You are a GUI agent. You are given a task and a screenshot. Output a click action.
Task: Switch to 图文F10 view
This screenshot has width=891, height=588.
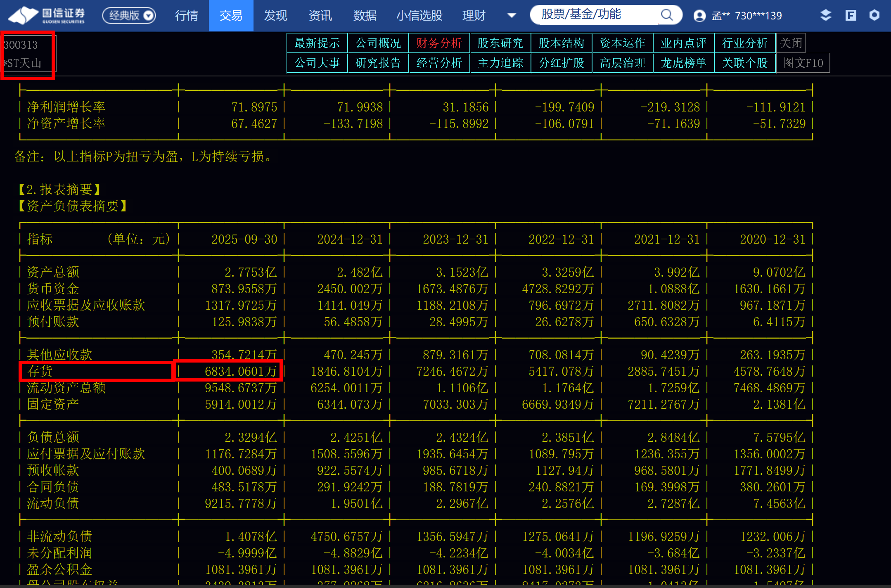pos(803,63)
